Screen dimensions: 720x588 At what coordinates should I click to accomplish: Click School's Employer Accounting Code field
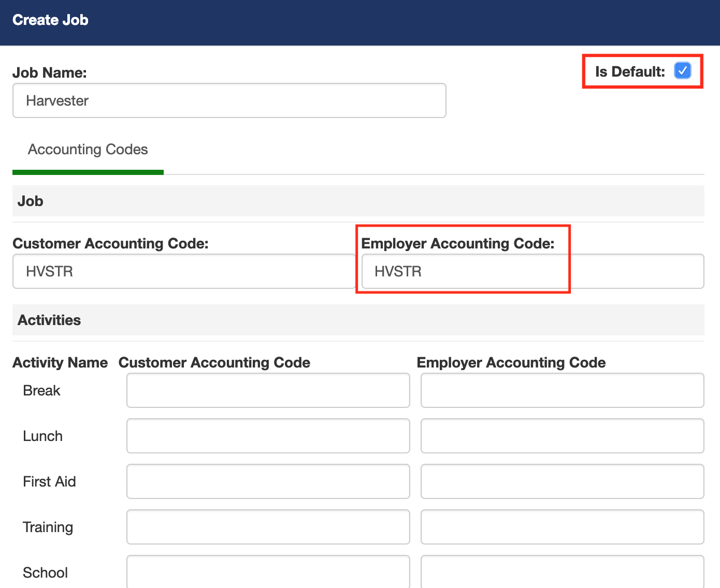(x=562, y=571)
